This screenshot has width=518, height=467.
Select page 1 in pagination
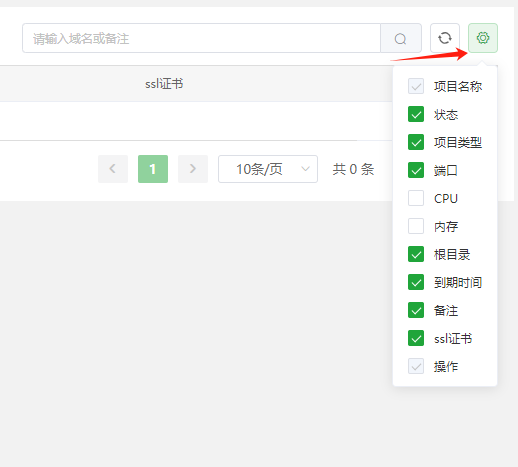pyautogui.click(x=153, y=169)
